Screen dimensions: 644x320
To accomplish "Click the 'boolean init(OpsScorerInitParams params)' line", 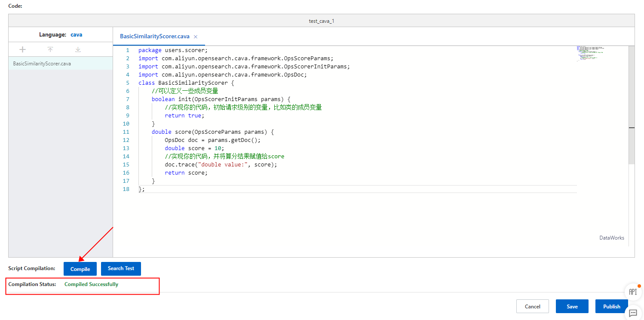I will (x=221, y=99).
